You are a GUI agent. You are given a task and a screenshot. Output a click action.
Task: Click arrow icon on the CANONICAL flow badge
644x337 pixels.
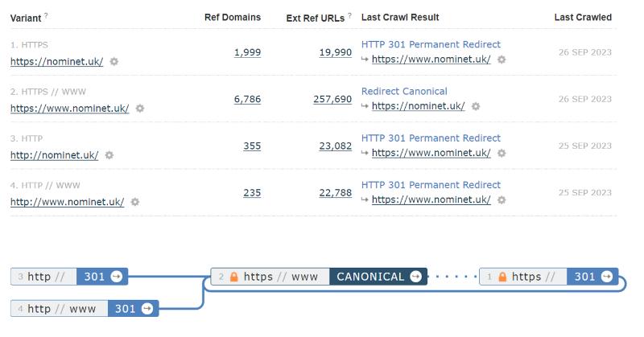point(415,277)
